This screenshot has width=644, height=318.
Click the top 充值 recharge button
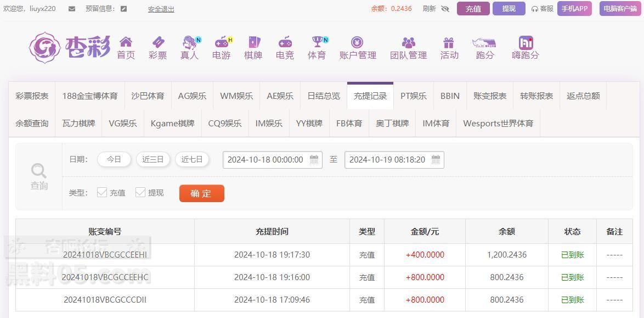473,9
